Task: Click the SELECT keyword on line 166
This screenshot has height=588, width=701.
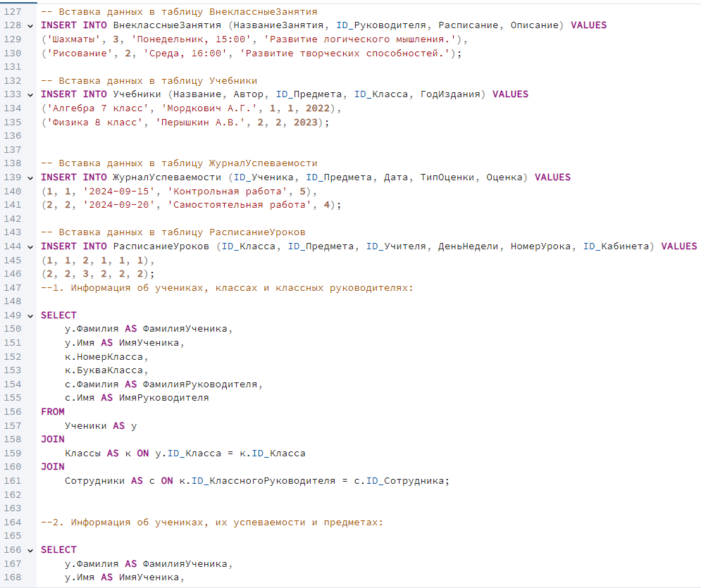Action: tap(58, 550)
